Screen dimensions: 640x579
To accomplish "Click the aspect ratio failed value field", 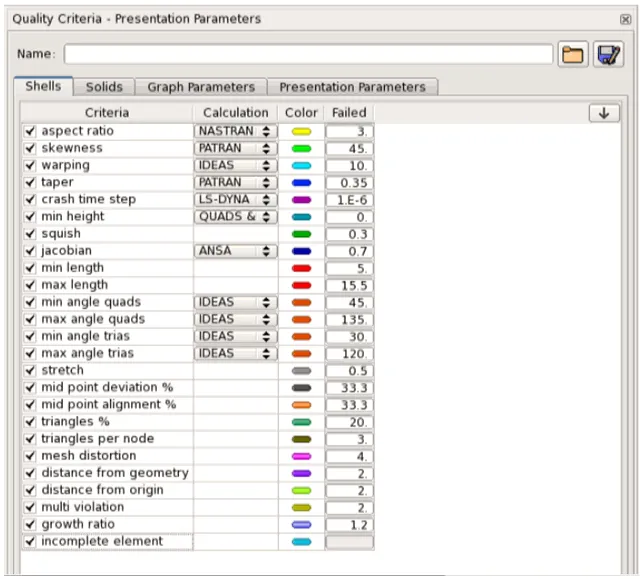I will point(349,131).
